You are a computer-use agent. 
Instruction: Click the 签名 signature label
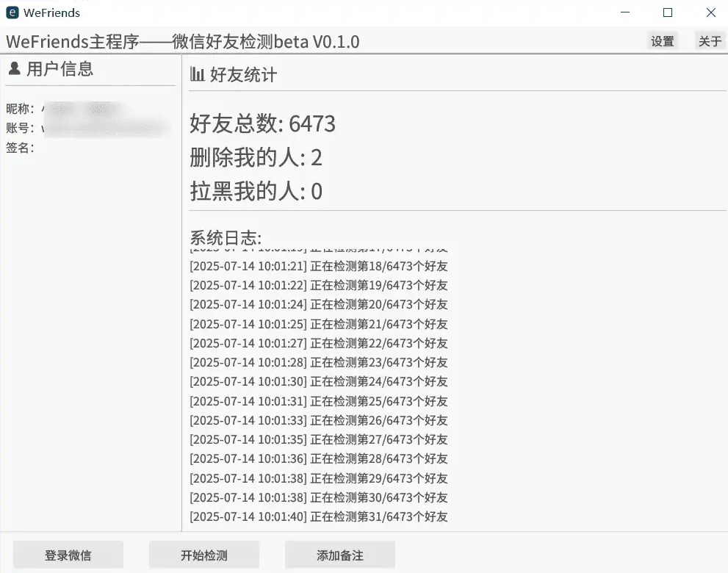click(20, 148)
